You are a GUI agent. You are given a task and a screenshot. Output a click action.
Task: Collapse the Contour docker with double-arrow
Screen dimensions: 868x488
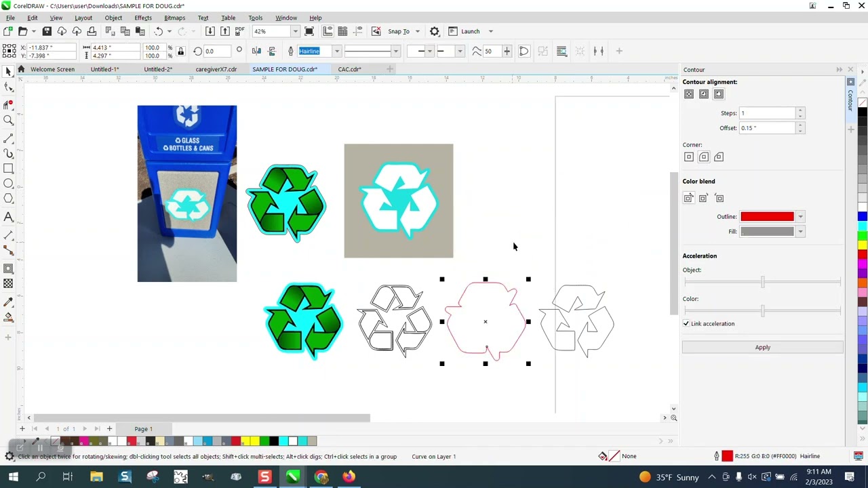(x=840, y=70)
